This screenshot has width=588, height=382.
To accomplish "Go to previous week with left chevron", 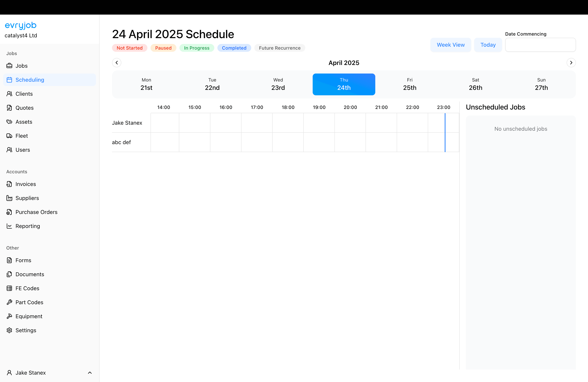I will coord(117,63).
